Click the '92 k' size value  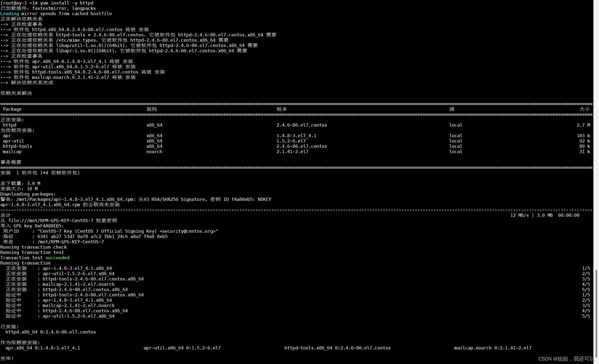pyautogui.click(x=585, y=141)
